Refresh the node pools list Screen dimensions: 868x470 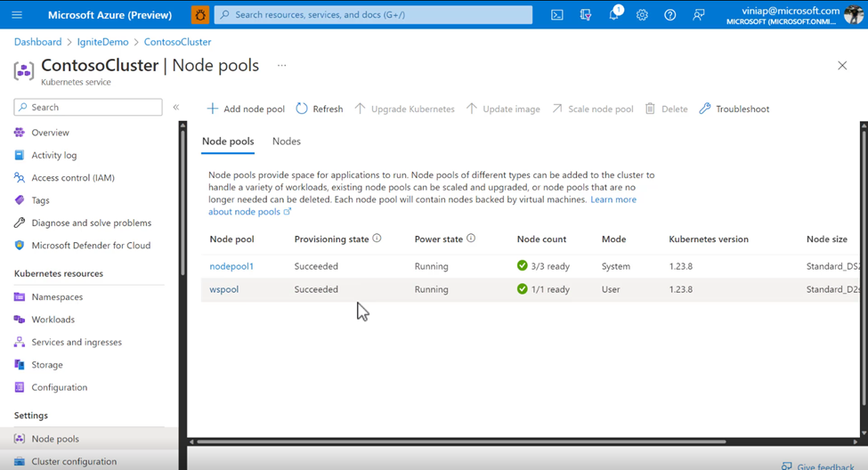(320, 109)
